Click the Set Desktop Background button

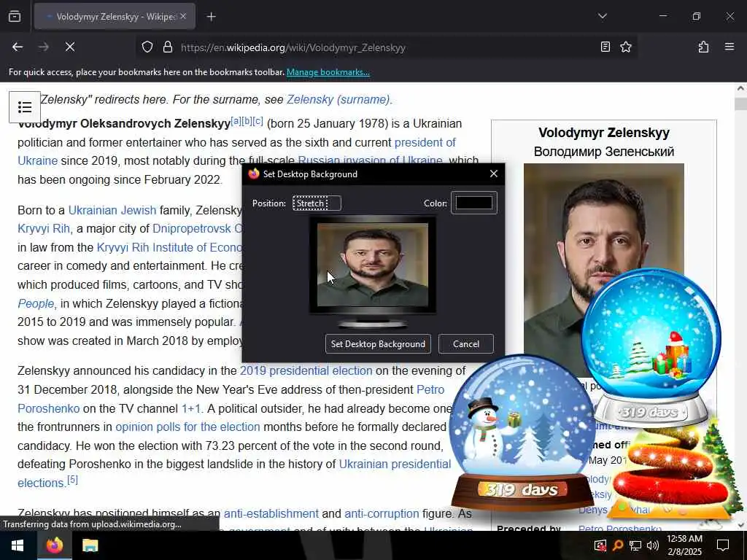pos(378,344)
